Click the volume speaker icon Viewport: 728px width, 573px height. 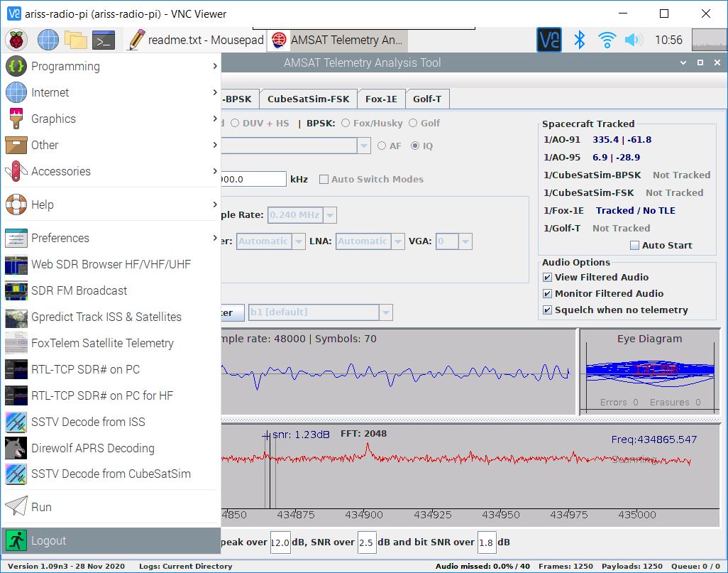click(634, 40)
